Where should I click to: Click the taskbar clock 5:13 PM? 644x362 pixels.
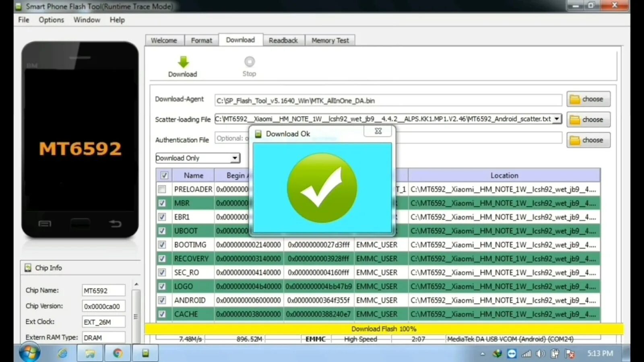pyautogui.click(x=600, y=353)
